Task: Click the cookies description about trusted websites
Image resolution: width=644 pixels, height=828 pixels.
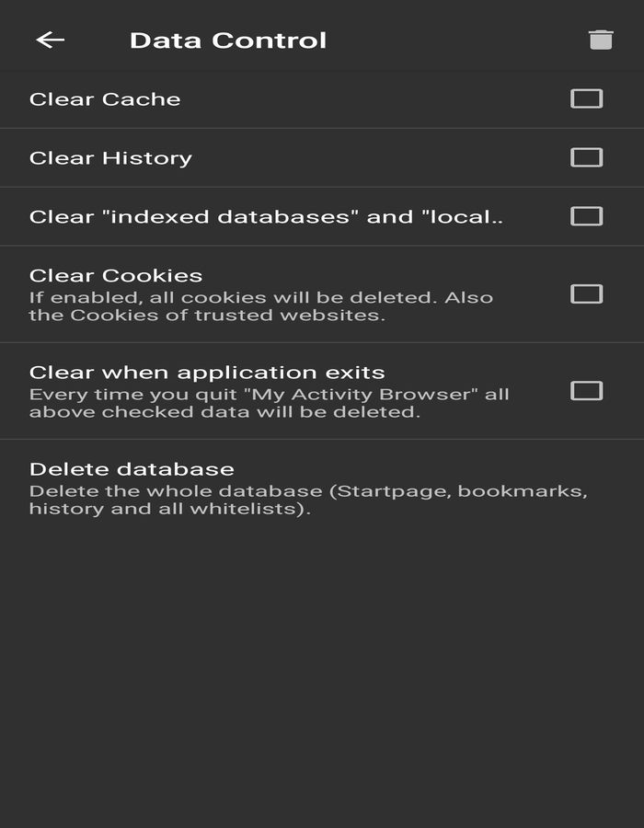Action: pyautogui.click(x=261, y=306)
